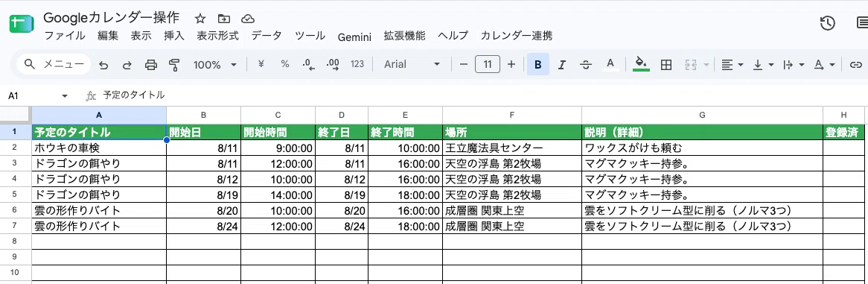Open version history clock icon
Viewport: 868px width, 284px height.
827,23
